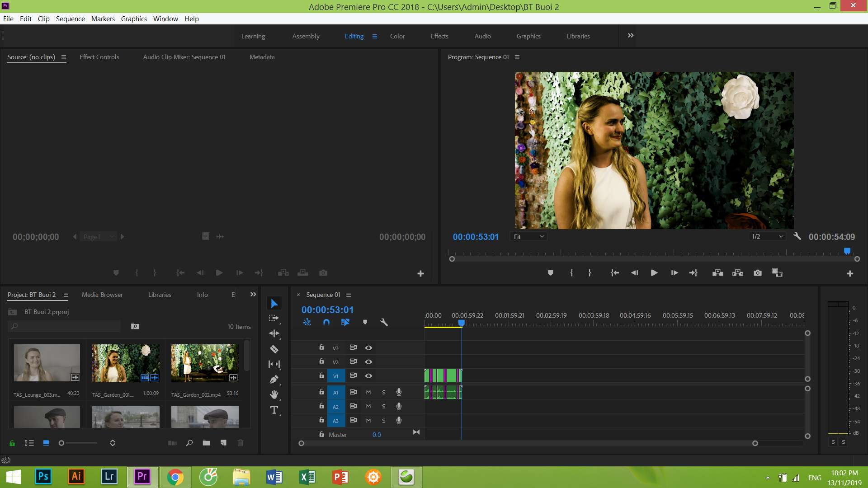The image size is (868, 488).
Task: Click Export Frame camera in Program monitor
Action: click(758, 273)
